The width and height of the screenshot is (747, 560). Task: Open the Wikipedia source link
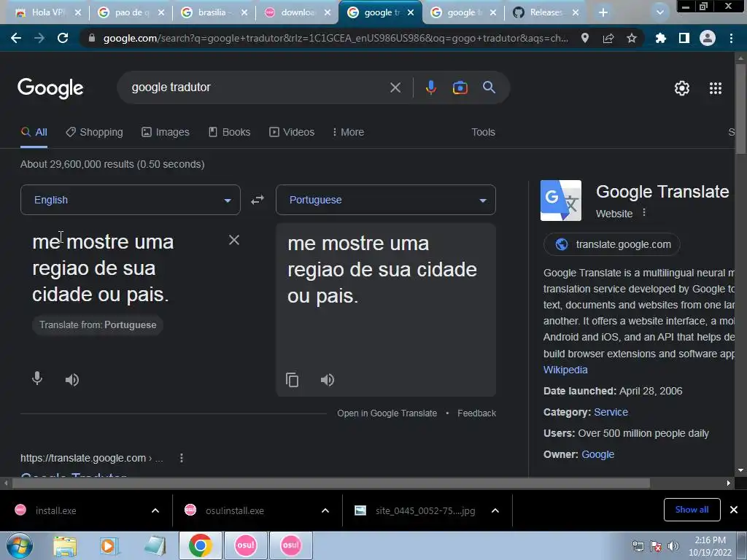pos(565,370)
